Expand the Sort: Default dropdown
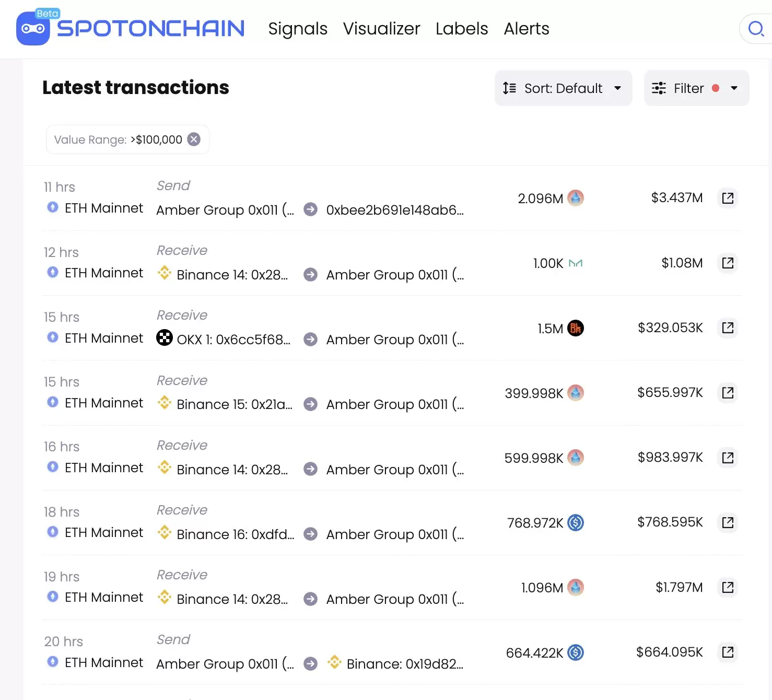The image size is (772, 700). click(x=563, y=88)
